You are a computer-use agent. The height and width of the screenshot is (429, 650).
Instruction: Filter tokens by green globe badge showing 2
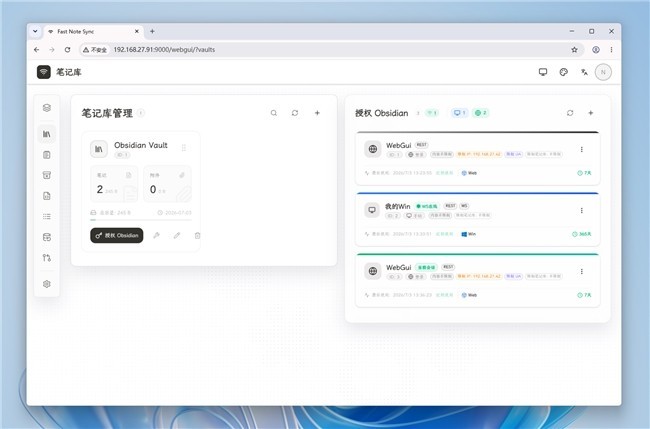(x=480, y=113)
